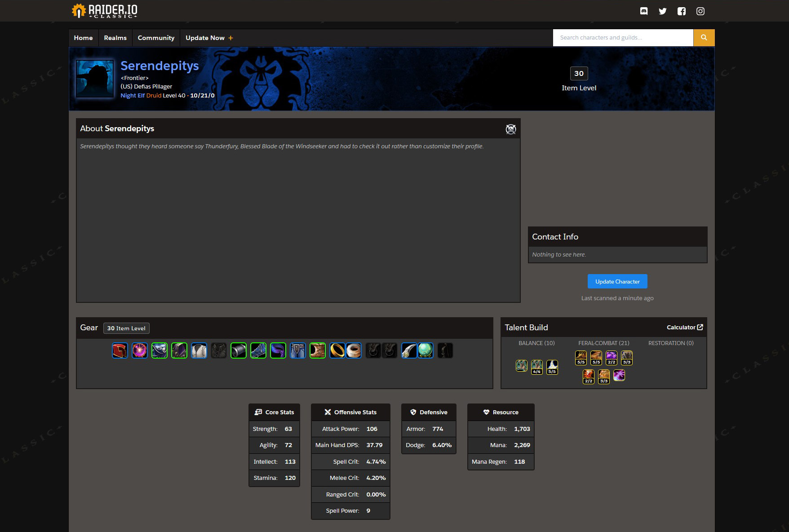Open the Discord social icon
The height and width of the screenshot is (532, 789).
pos(644,11)
